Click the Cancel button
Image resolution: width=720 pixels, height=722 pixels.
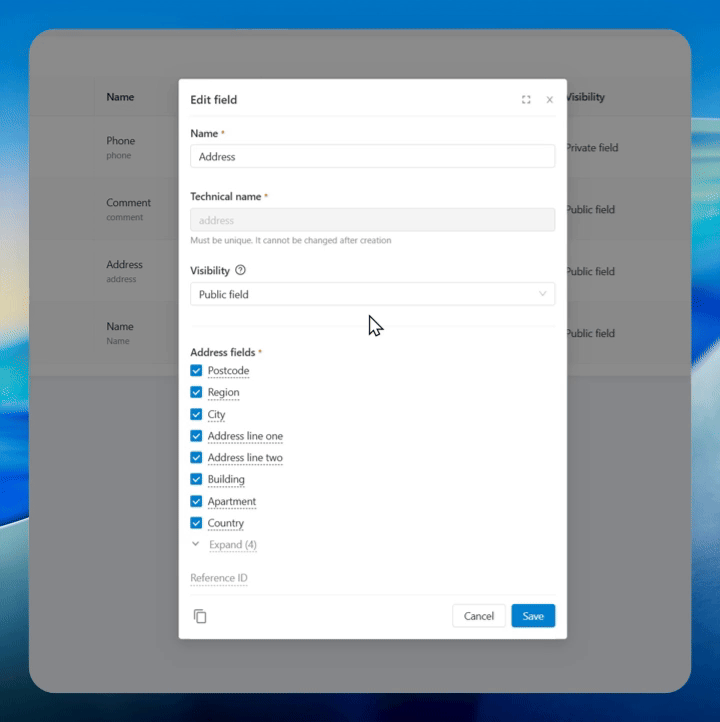(x=479, y=616)
